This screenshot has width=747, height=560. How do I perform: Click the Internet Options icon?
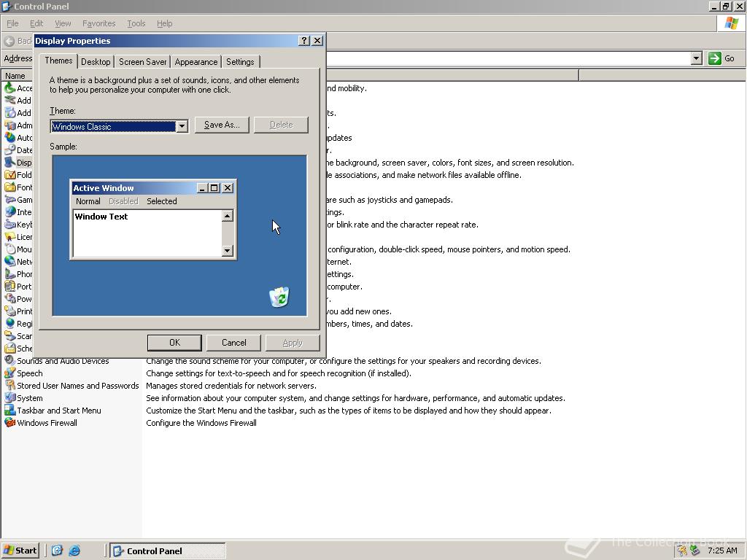point(9,212)
